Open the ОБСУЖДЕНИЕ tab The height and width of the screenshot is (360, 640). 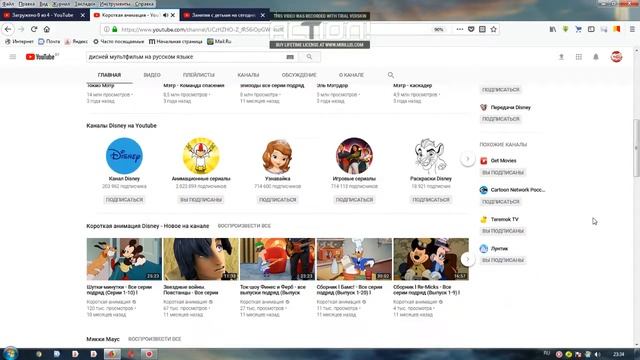click(x=299, y=75)
